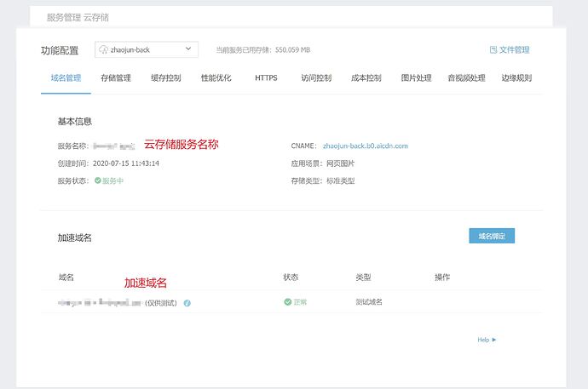Click the cloud icon in service selector
The height and width of the screenshot is (389, 588).
[x=103, y=49]
